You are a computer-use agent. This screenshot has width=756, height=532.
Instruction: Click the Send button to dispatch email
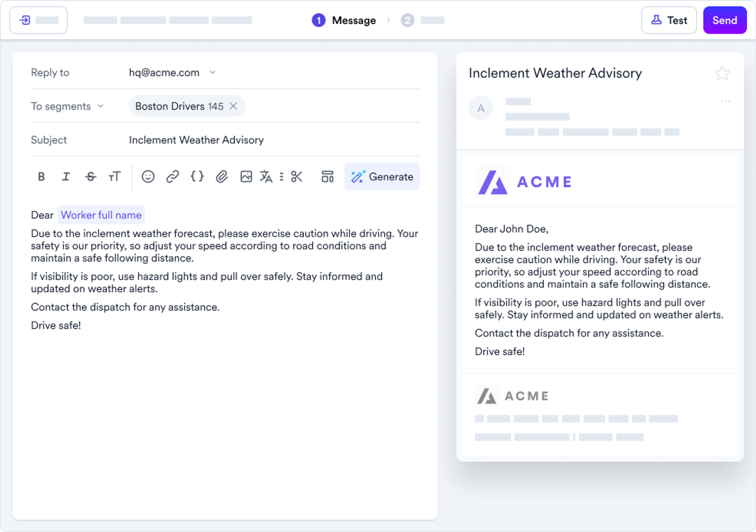click(x=724, y=20)
